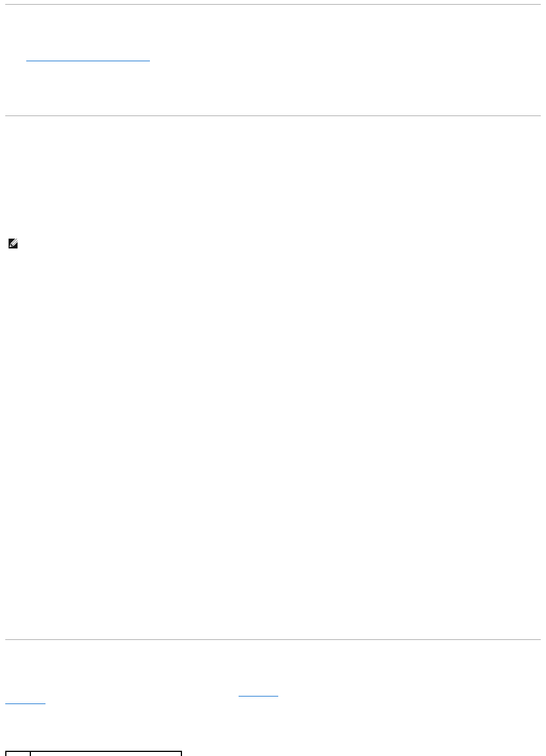Click the pencil note icon
Viewport: 546px width, 756px height.
tap(13, 245)
